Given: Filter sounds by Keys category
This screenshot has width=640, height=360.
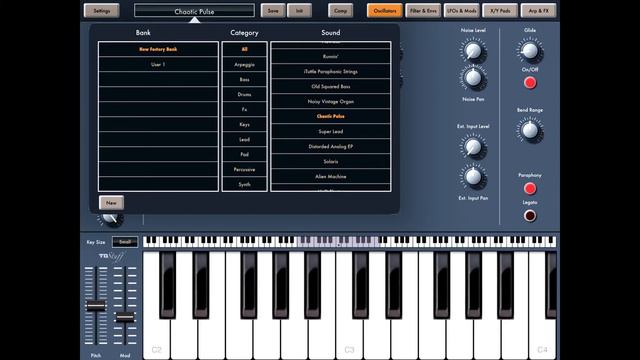Looking at the screenshot, I should click(244, 124).
